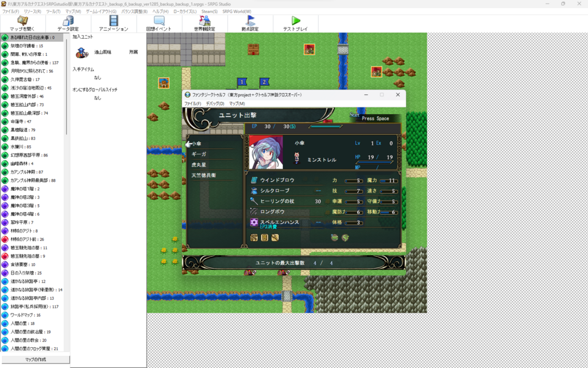Open the デバッグ(D) menu in game window
Screen dimensions: 588x368
(x=214, y=104)
